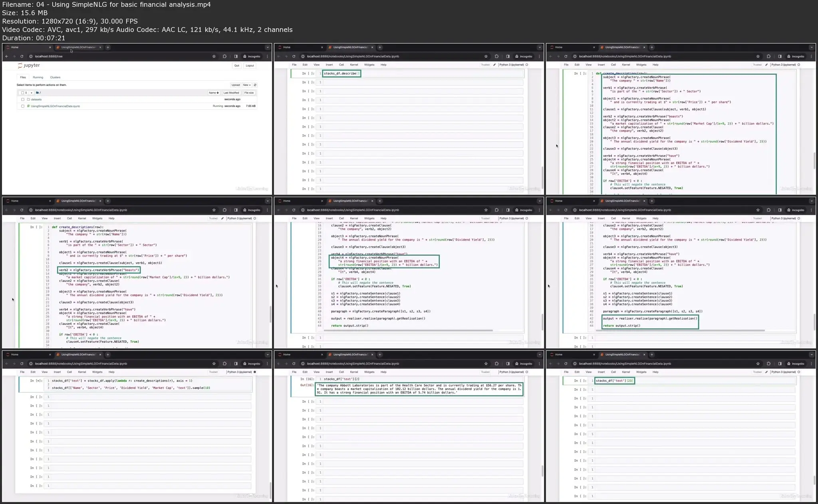Click the datasets folder icon
Screen dimensions: 818x504
[28, 99]
